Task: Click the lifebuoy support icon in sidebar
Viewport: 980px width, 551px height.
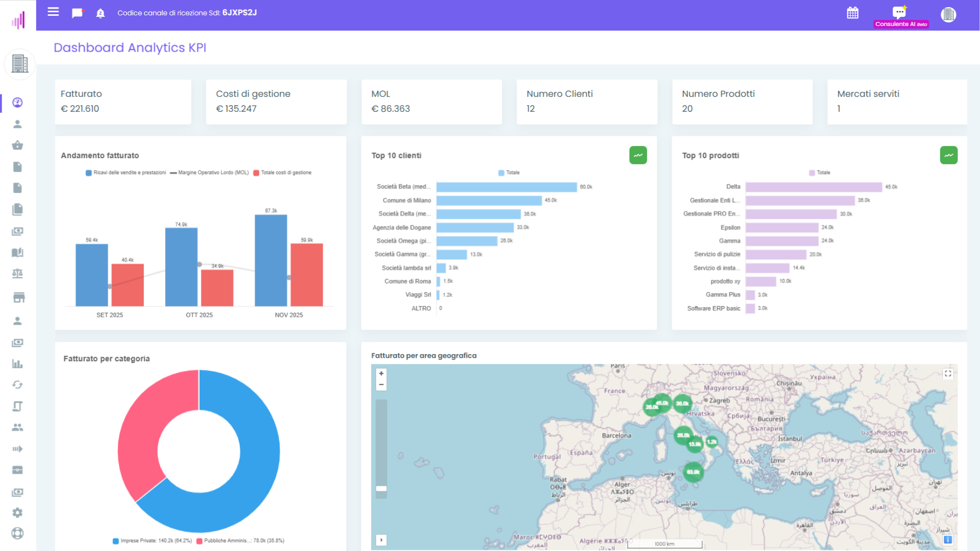Action: point(18,533)
